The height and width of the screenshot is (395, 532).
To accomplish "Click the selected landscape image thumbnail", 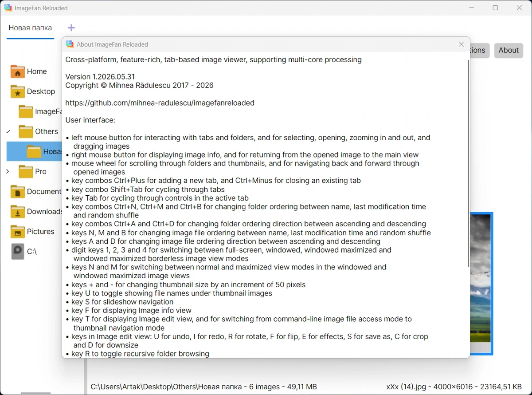I will (481, 284).
